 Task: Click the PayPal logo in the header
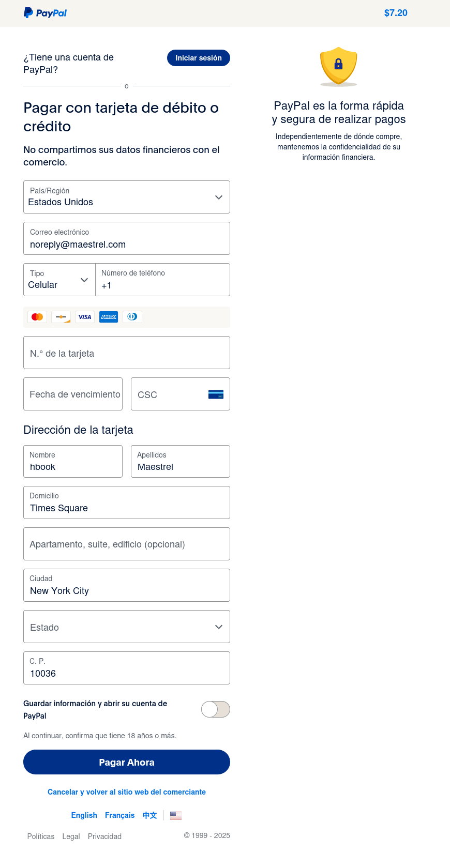(x=45, y=13)
